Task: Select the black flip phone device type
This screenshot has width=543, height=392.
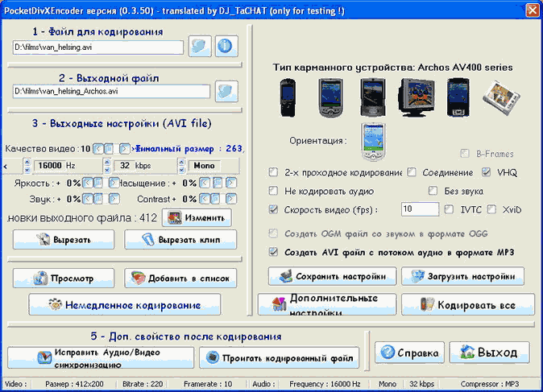Action: [288, 97]
